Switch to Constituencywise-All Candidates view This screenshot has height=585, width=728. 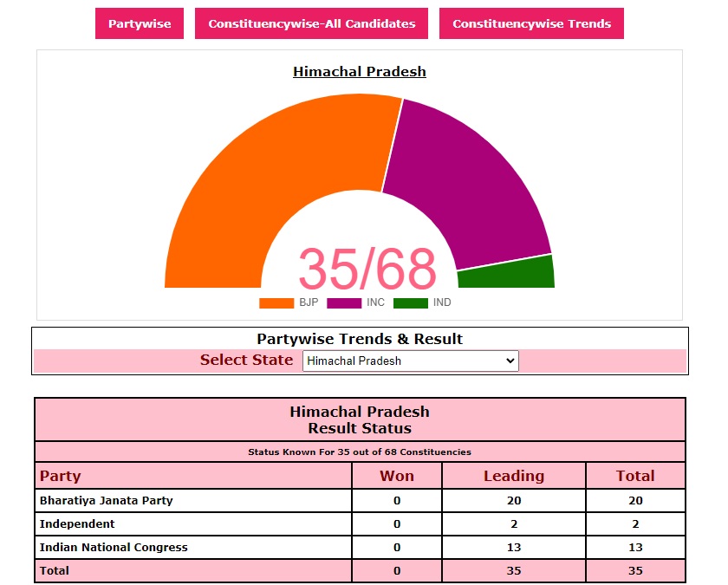tap(312, 24)
